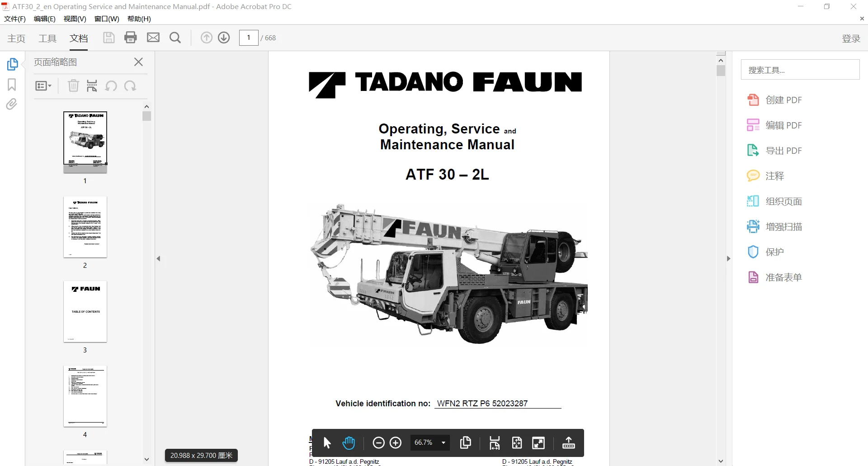
Task: Click the Insert/organize pages icon in thumbnails toolbar
Action: 92,86
